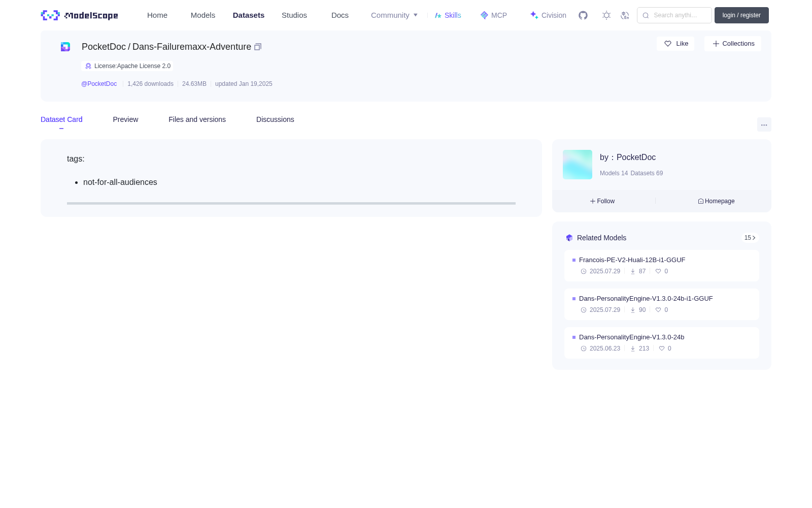Open the Datasets menu item
The image size is (812, 508).
(x=249, y=15)
